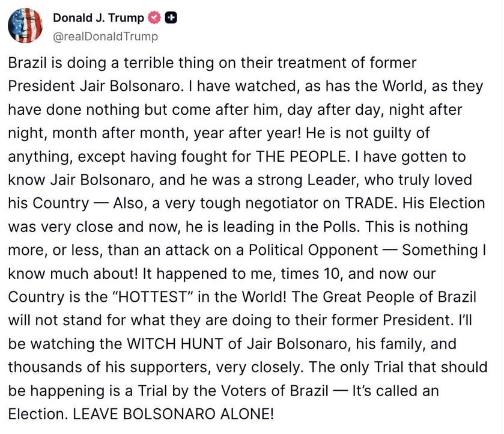Open the @realDonaldTrump handle link
The width and height of the screenshot is (504, 434).
[106, 36]
